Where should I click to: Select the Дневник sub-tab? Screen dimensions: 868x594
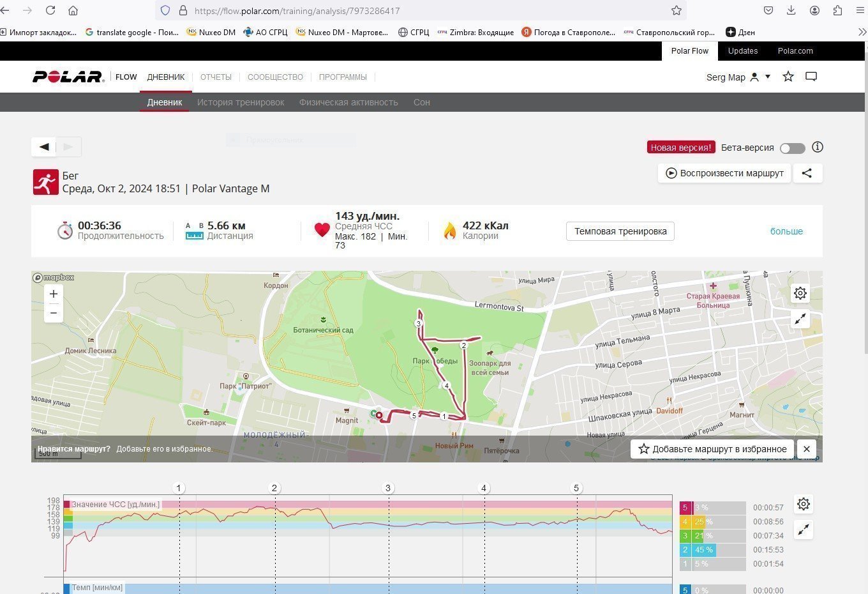click(165, 102)
